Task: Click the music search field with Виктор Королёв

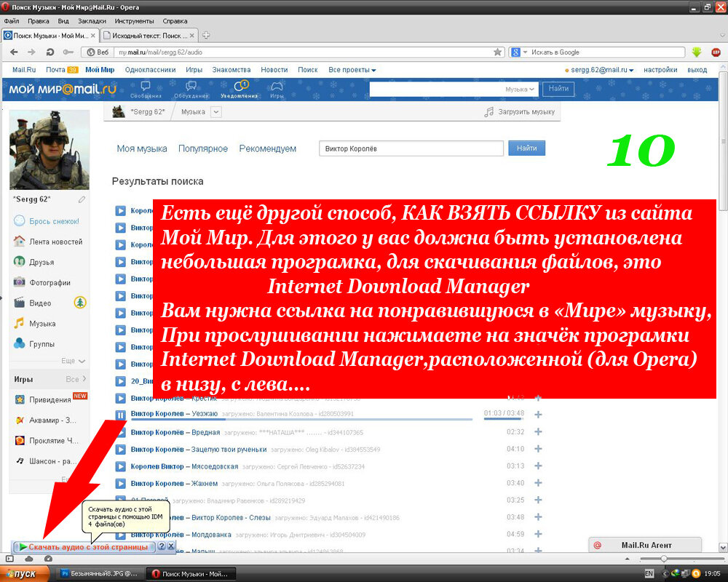Action: click(x=411, y=148)
